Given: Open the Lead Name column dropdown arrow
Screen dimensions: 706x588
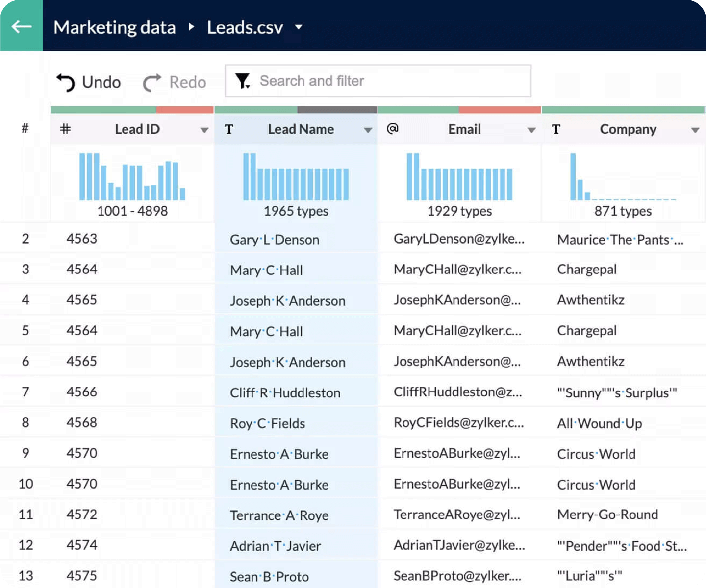Looking at the screenshot, I should (x=368, y=130).
